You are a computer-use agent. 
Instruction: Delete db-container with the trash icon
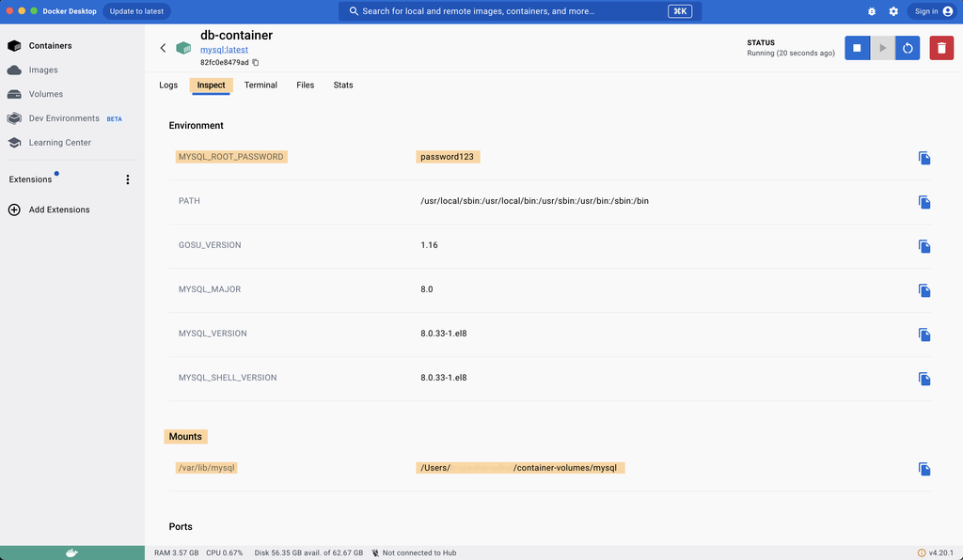[940, 47]
